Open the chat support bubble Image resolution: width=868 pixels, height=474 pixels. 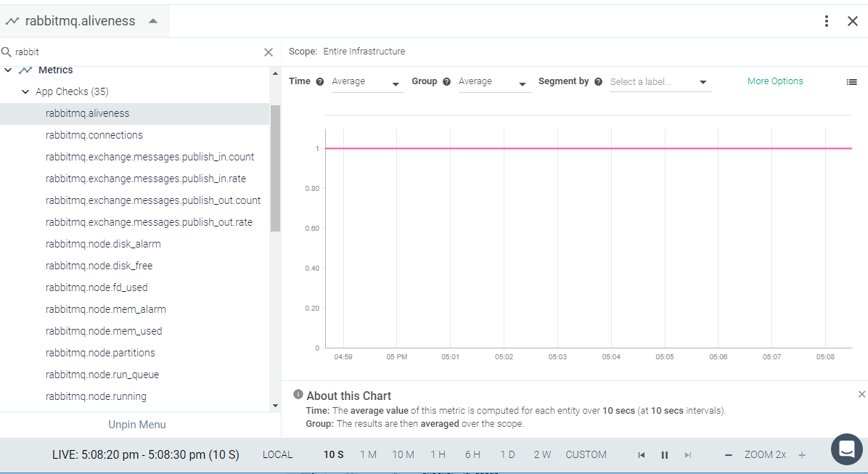pyautogui.click(x=846, y=449)
